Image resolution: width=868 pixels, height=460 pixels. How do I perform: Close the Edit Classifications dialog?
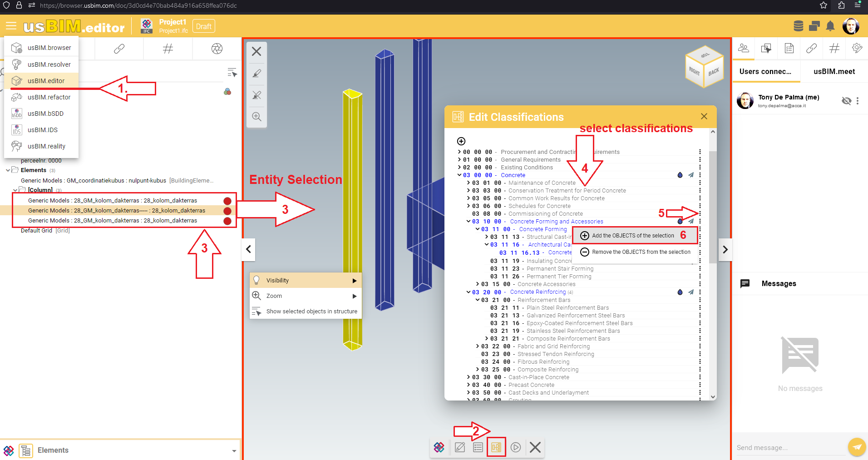[704, 116]
